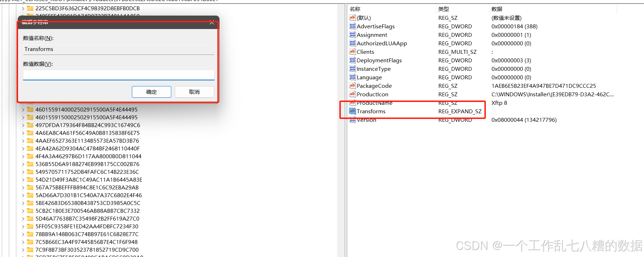Click folder icon of 54D21D49F3A8C1C49AC11A1B6445A83E
This screenshot has height=257, width=644.
pos(30,179)
